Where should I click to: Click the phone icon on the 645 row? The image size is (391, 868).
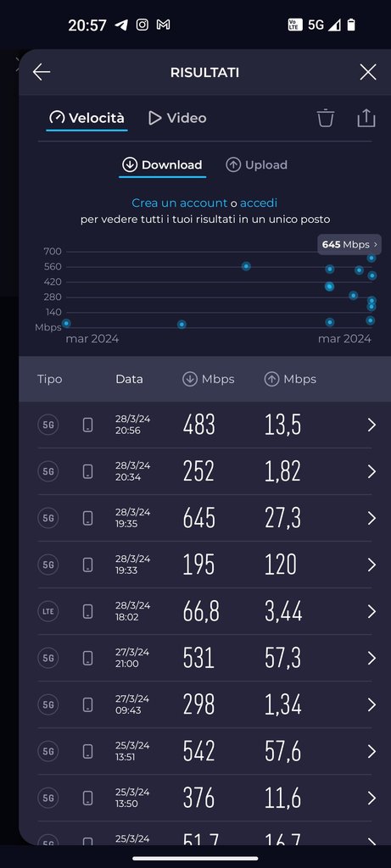(87, 518)
